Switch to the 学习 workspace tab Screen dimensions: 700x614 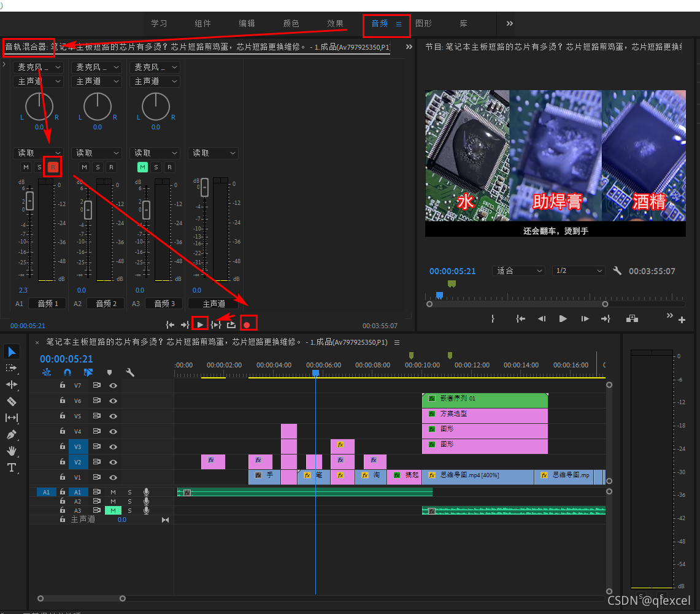coord(159,23)
